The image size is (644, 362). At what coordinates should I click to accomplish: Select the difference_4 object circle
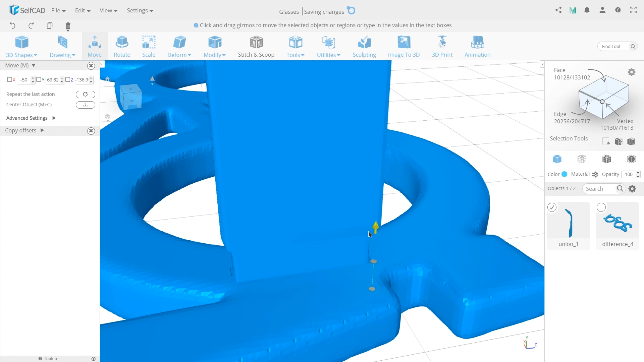[x=601, y=207]
